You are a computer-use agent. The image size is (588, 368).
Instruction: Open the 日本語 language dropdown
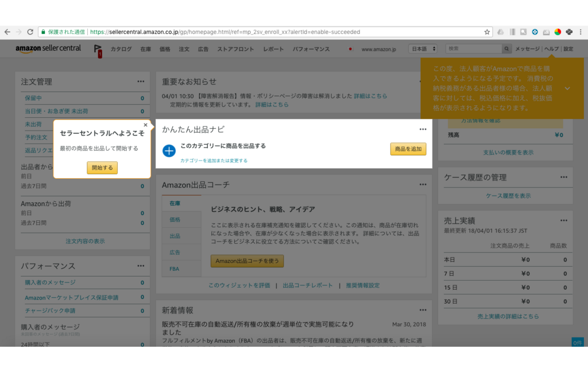click(x=423, y=49)
